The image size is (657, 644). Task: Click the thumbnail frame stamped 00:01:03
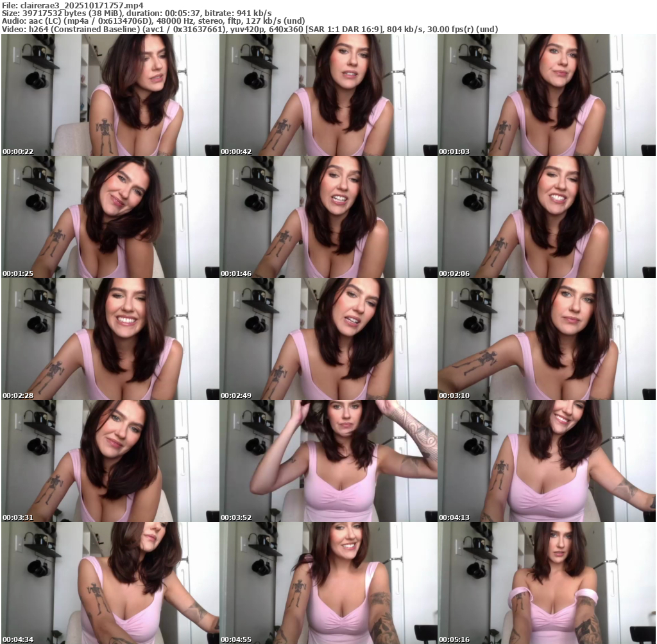(x=547, y=95)
